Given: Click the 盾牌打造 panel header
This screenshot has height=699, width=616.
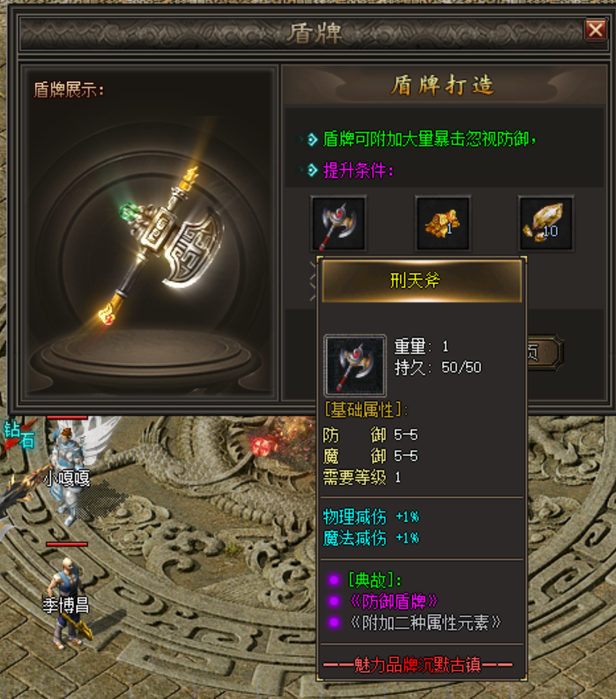Looking at the screenshot, I should (x=443, y=85).
